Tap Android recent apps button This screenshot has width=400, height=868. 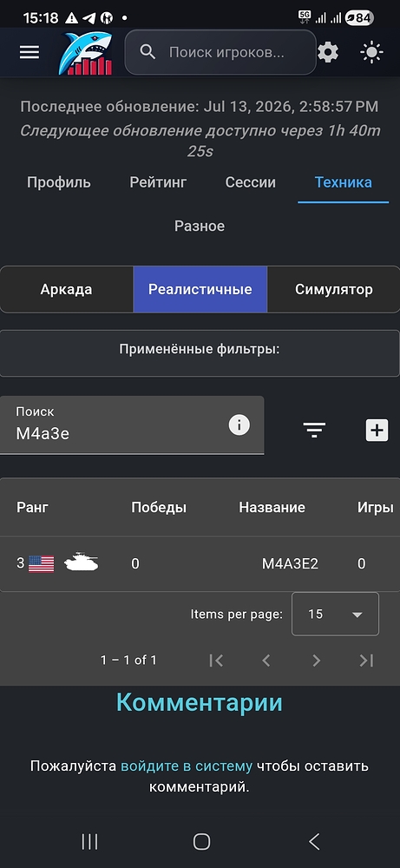89,841
